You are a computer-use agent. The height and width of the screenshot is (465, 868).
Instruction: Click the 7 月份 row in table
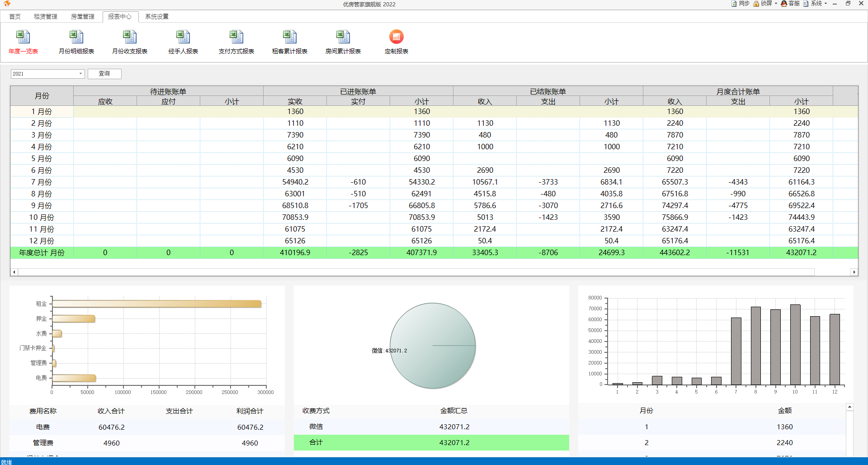point(42,182)
